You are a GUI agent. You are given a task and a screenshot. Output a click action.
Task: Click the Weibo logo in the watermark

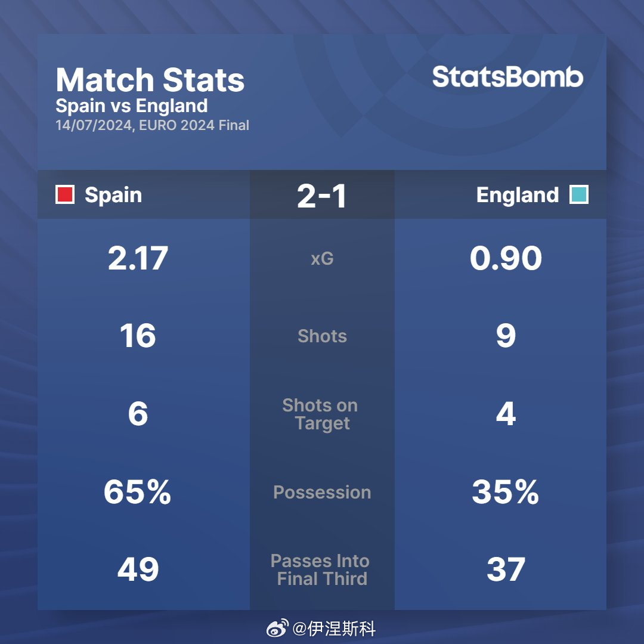coord(277,628)
